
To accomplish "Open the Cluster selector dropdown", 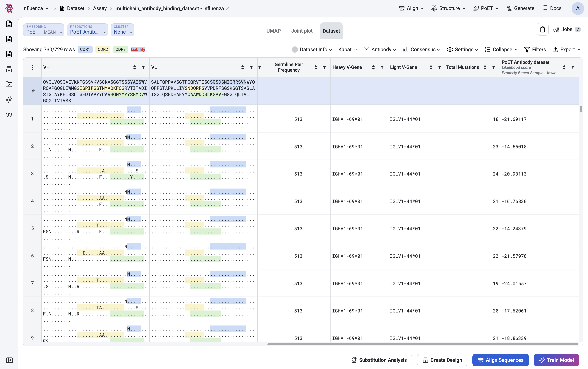I will [122, 30].
